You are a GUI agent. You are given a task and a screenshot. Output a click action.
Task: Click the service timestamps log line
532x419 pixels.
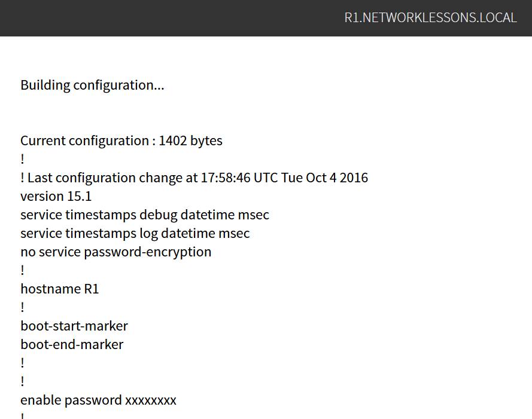[135, 234]
